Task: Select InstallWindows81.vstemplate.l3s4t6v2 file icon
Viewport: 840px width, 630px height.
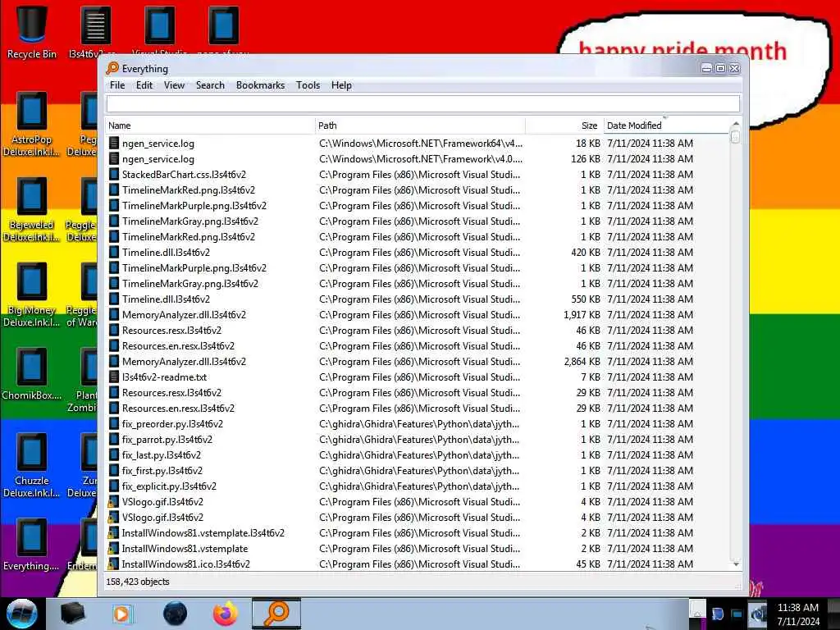Action: click(x=112, y=533)
